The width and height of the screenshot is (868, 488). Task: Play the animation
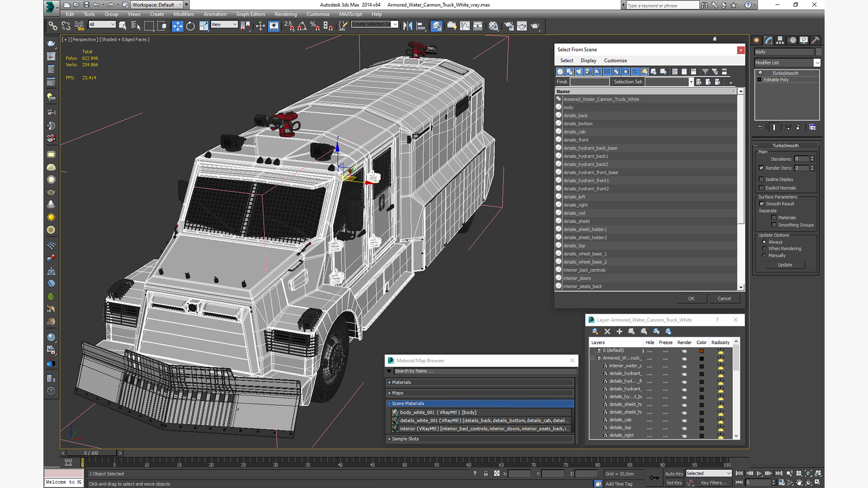[759, 474]
